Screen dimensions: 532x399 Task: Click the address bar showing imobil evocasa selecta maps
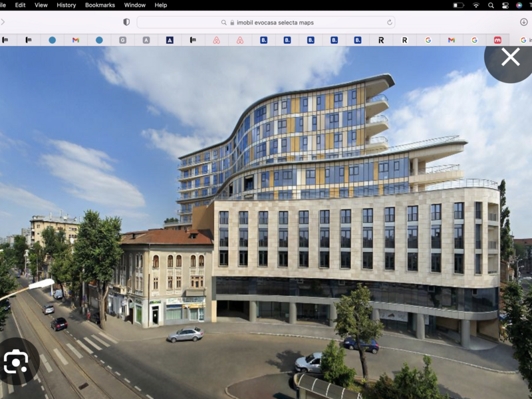tap(265, 23)
